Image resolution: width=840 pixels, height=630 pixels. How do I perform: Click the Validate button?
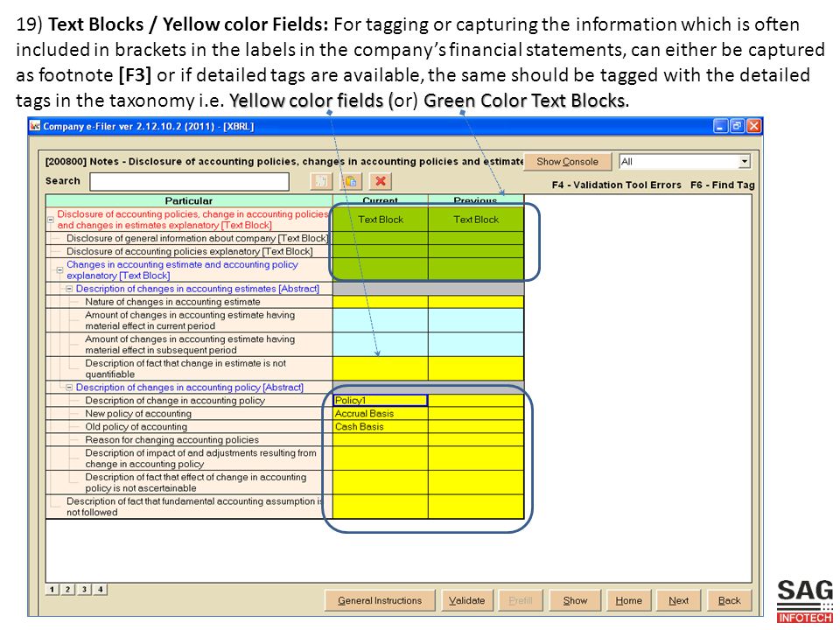tap(466, 600)
